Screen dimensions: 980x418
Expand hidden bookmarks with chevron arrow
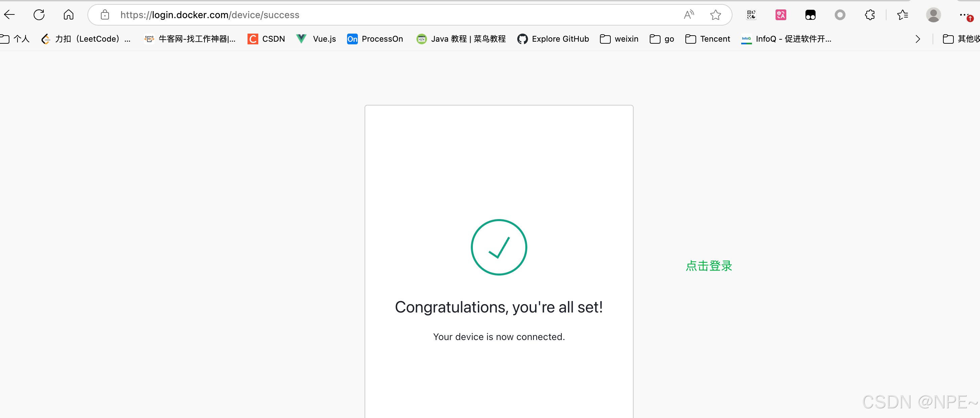917,39
